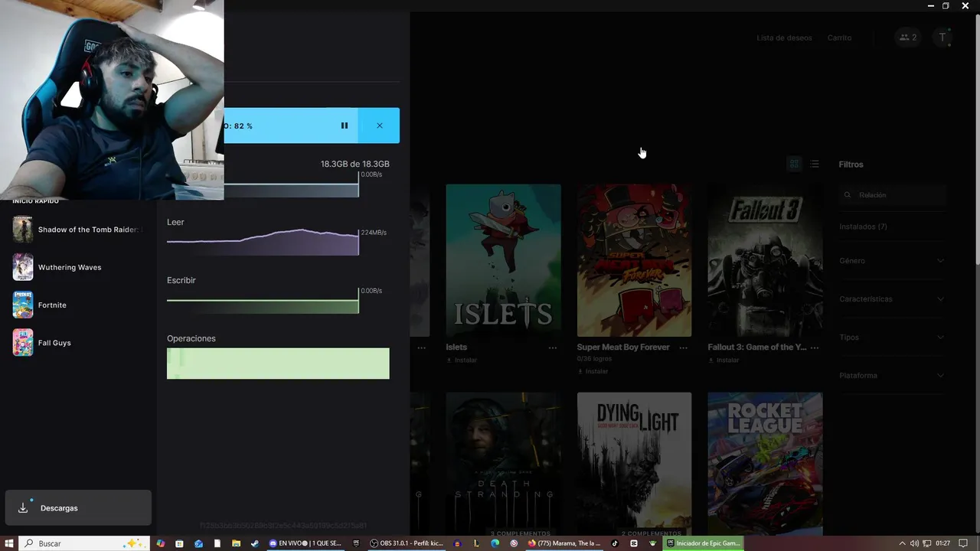Open the volume control in the system tray
The height and width of the screenshot is (551, 980).
coord(914,543)
